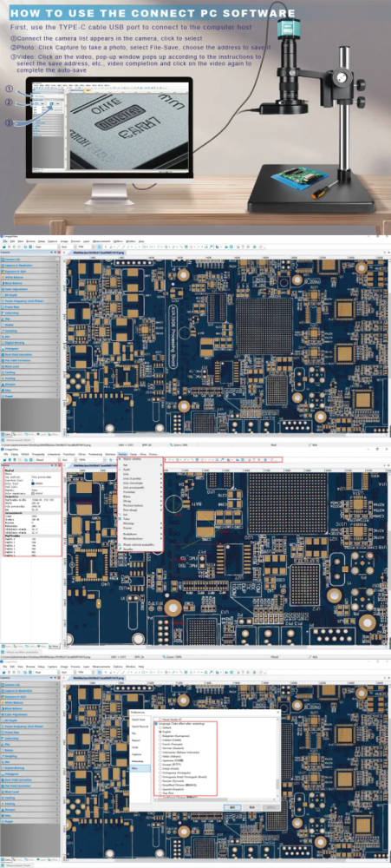Click Bit Depth row behind the Preferences dialog
391x868 pixels.
(29, 720)
